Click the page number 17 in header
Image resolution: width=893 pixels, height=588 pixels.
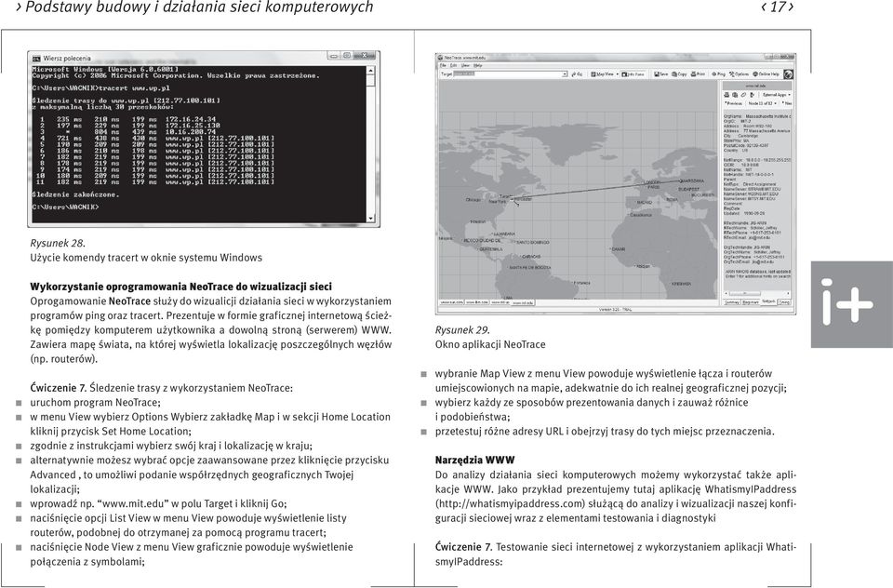[x=778, y=7]
